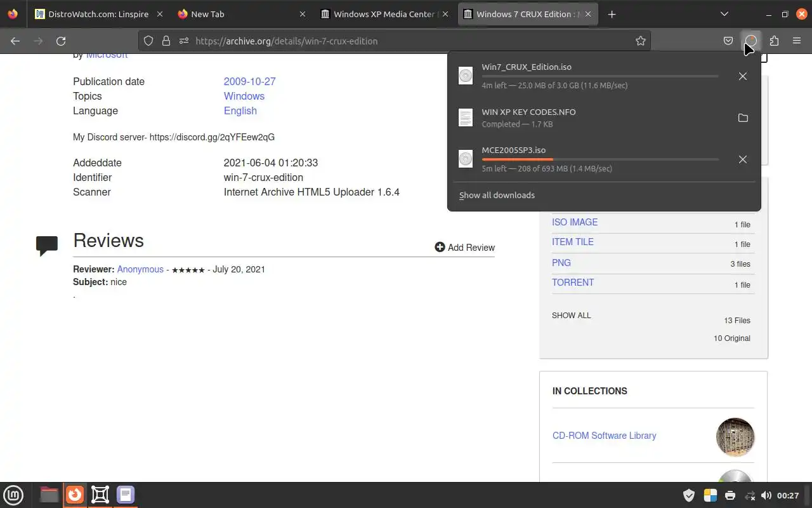Click the WIN XP KEY CODES.NFO document icon

466,117
